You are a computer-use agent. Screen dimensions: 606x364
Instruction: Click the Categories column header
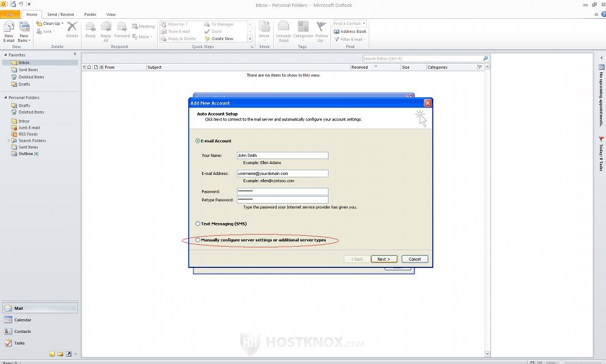451,67
